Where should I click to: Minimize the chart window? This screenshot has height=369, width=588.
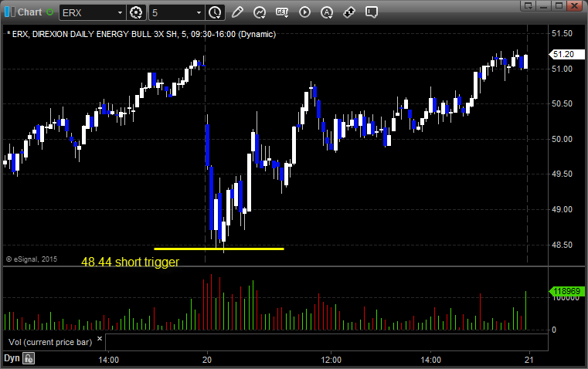point(544,5)
